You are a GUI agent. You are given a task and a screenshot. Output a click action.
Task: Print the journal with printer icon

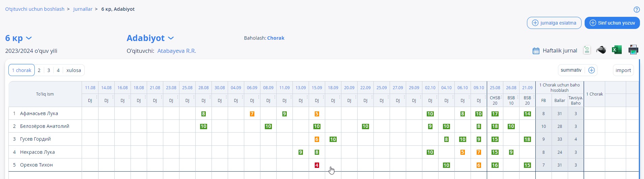click(x=633, y=50)
